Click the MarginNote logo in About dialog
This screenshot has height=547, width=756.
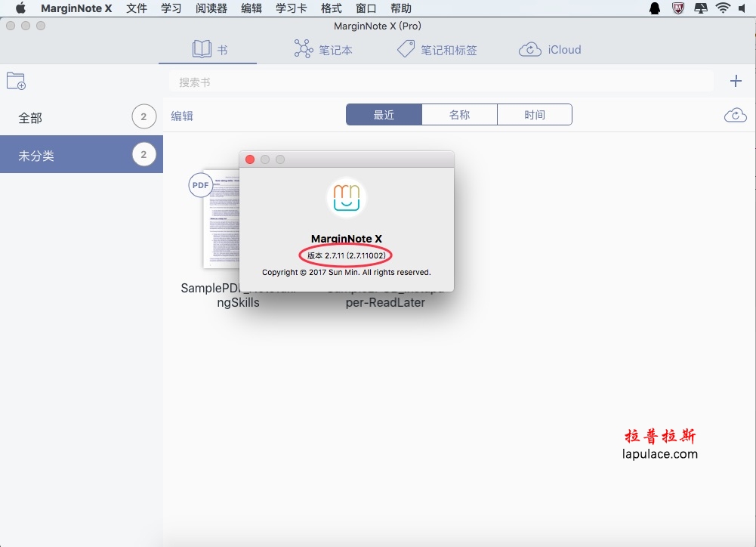point(347,198)
